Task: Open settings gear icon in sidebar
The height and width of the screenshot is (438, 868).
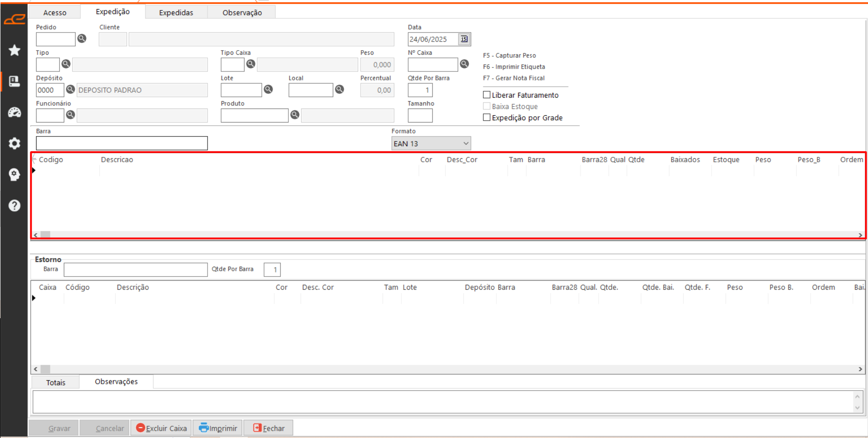Action: (14, 143)
